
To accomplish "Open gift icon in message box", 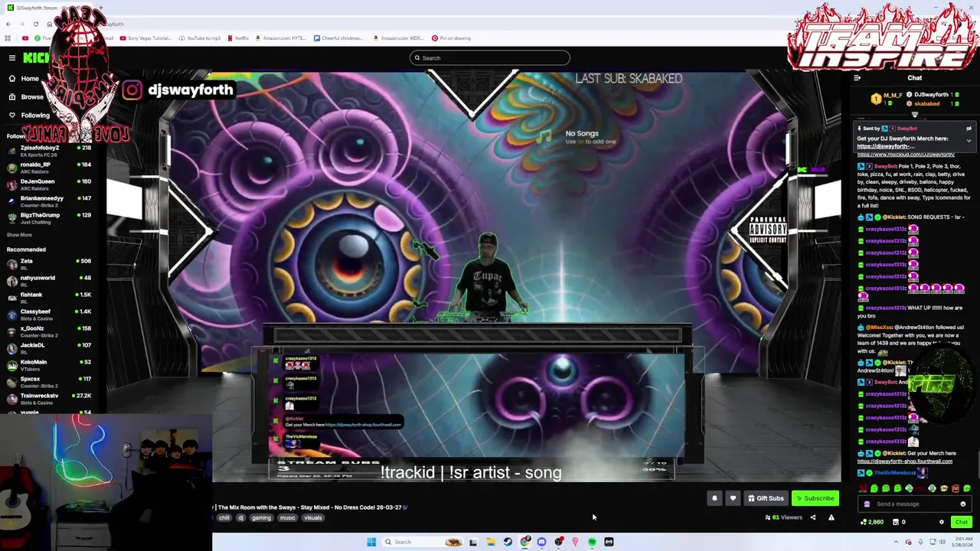I will pos(867,504).
